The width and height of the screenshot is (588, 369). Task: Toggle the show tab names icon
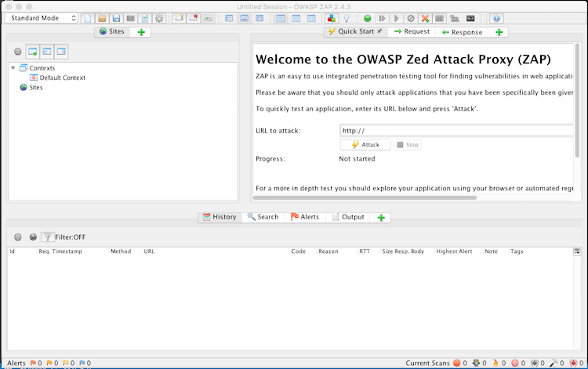click(x=208, y=18)
